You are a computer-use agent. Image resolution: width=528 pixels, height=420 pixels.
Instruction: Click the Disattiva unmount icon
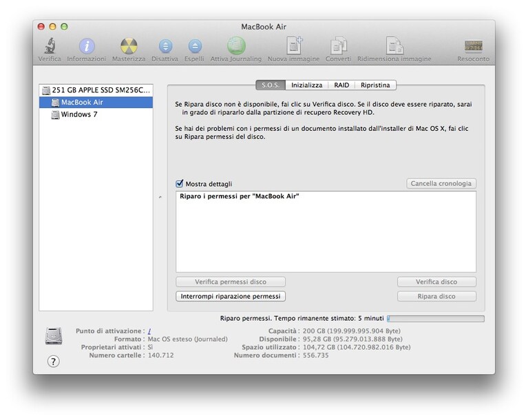point(165,46)
